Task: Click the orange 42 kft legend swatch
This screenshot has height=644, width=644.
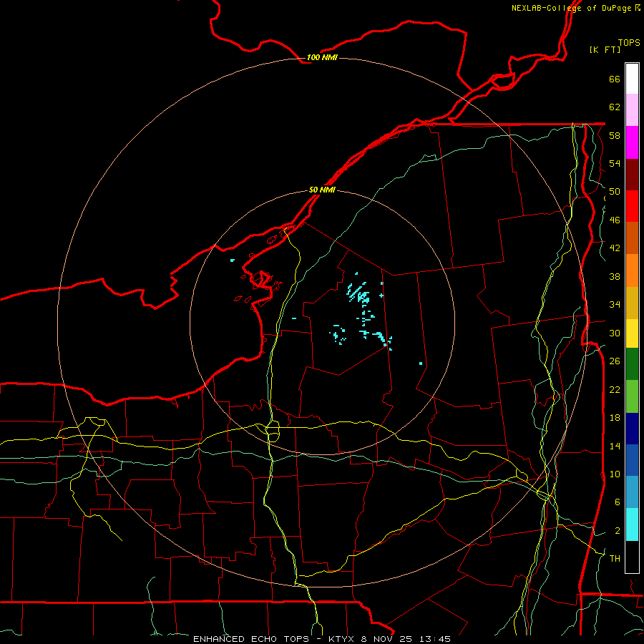Action: [632, 270]
